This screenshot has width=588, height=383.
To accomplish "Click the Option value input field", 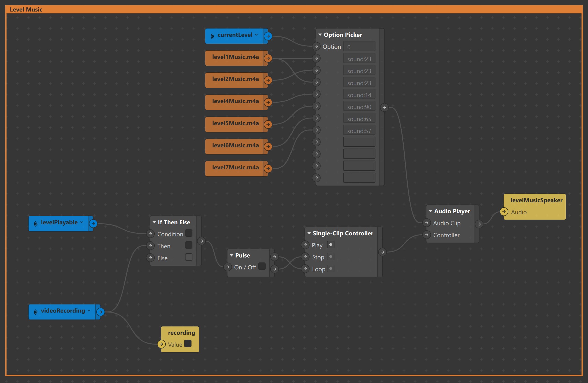I will tap(359, 47).
